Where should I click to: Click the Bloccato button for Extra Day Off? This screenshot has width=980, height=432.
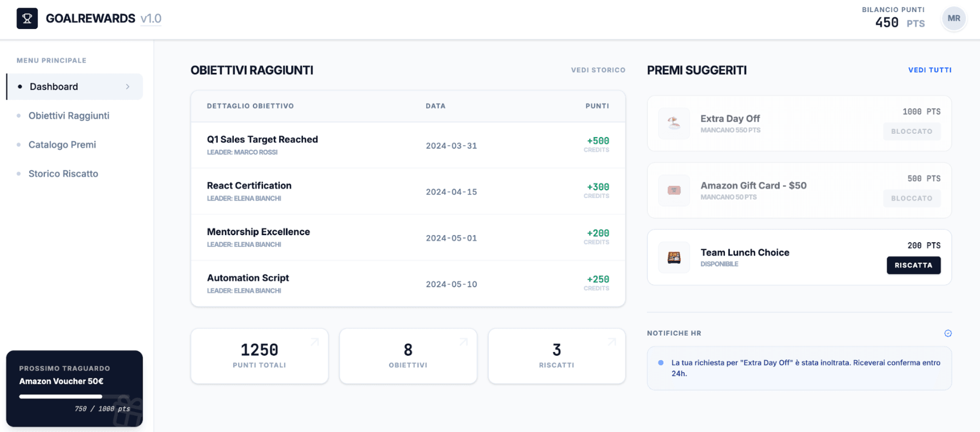pyautogui.click(x=911, y=132)
